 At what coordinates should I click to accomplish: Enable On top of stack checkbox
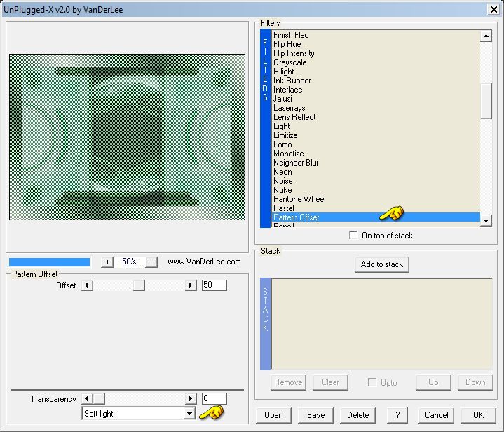coord(353,235)
